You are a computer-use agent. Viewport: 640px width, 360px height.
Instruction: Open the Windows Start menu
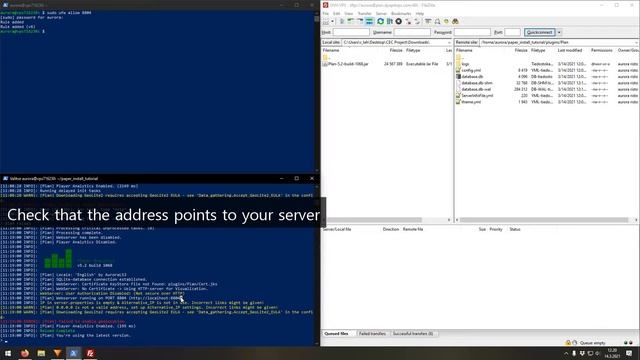point(8,353)
